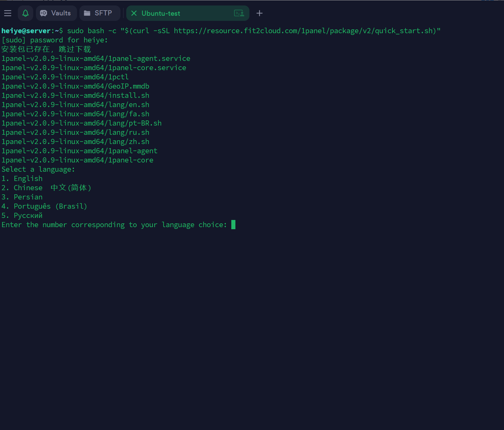Click the '1. English' option line
This screenshot has width=504, height=430.
22,179
